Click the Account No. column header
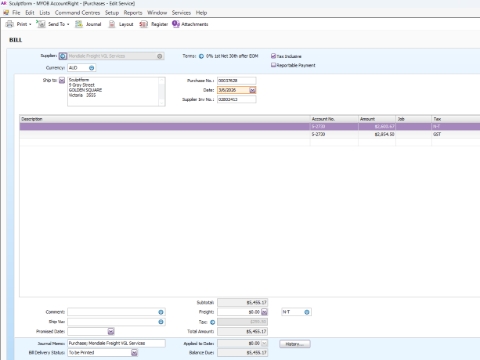Image resolution: width=480 pixels, height=360 pixels. point(334,119)
